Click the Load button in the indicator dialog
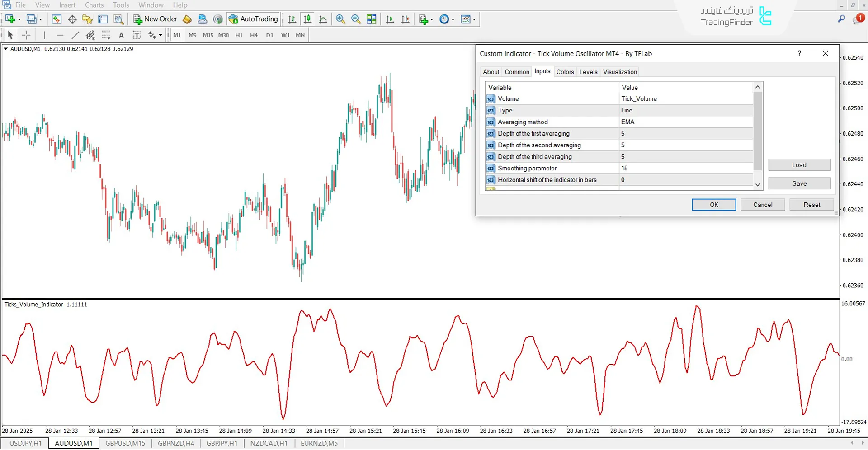Viewport: 868px width, 450px height. [x=799, y=164]
